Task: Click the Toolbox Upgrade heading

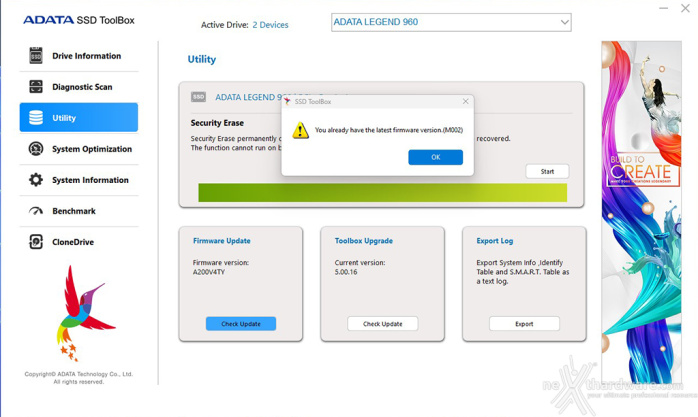Action: pyautogui.click(x=364, y=241)
